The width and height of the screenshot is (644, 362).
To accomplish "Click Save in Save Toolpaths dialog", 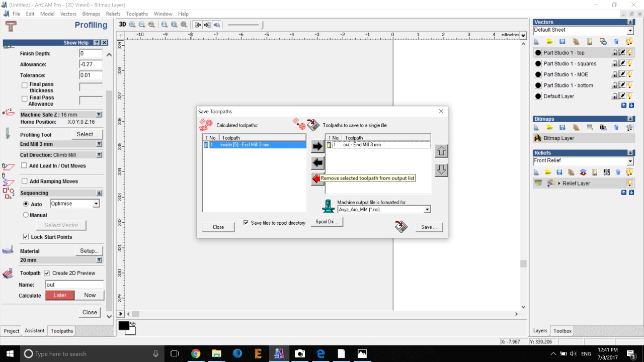I will (x=429, y=227).
